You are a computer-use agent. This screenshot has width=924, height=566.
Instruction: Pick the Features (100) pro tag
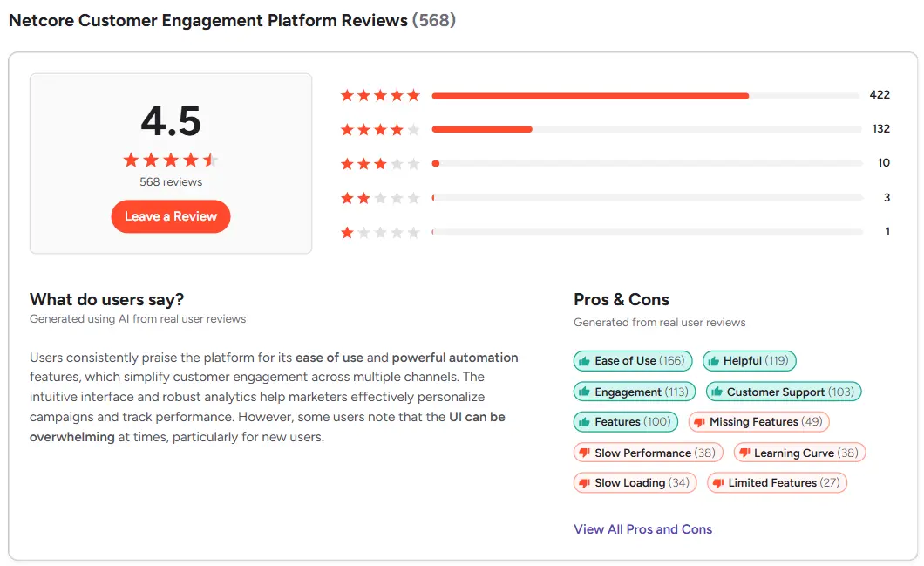(x=625, y=422)
